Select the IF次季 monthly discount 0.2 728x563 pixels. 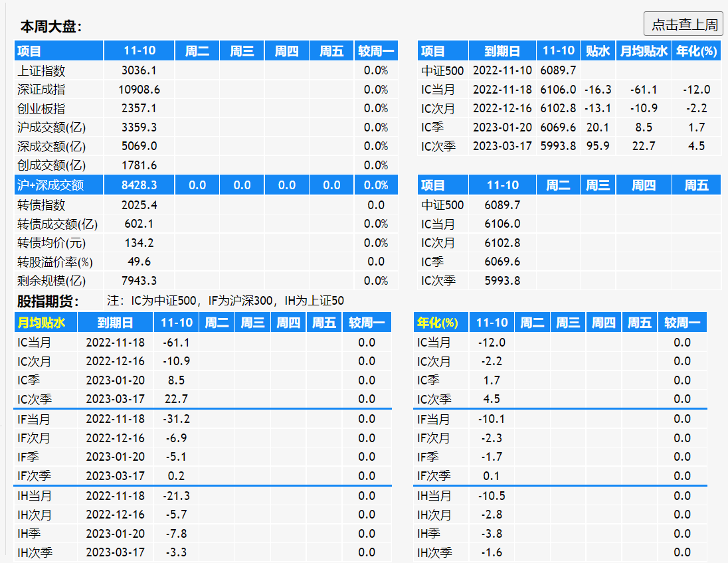177,476
